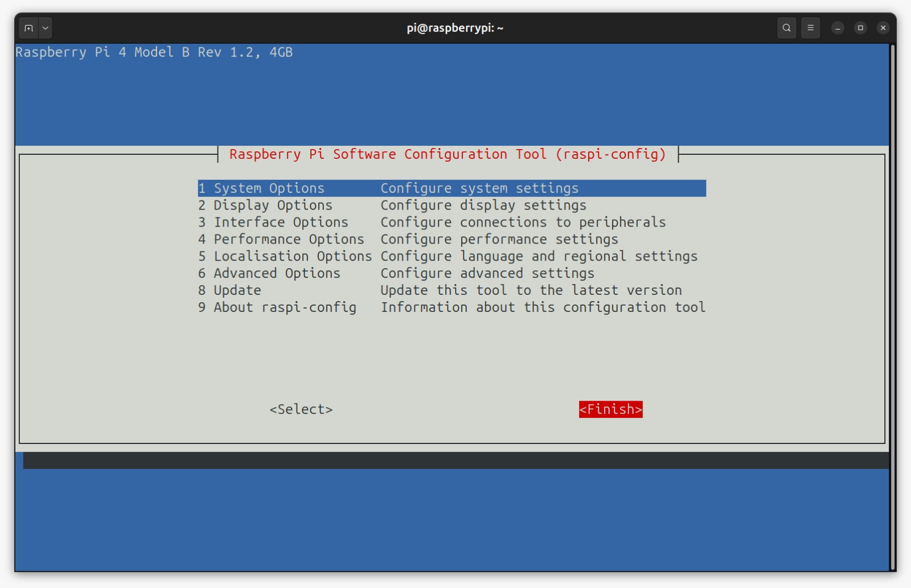Click 'Information about this configuration tool' text
The height and width of the screenshot is (588, 911).
pyautogui.click(x=543, y=307)
